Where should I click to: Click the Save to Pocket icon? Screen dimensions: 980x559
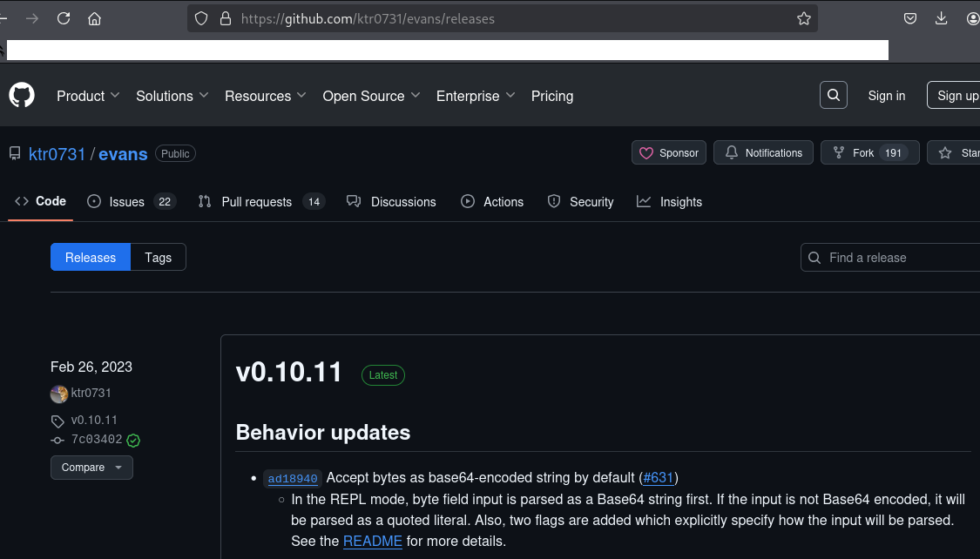click(909, 18)
